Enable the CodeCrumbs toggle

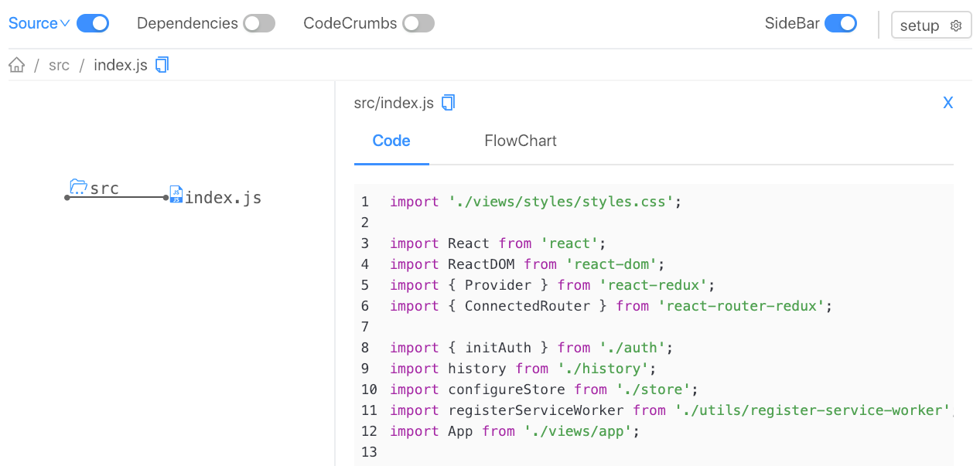click(418, 23)
